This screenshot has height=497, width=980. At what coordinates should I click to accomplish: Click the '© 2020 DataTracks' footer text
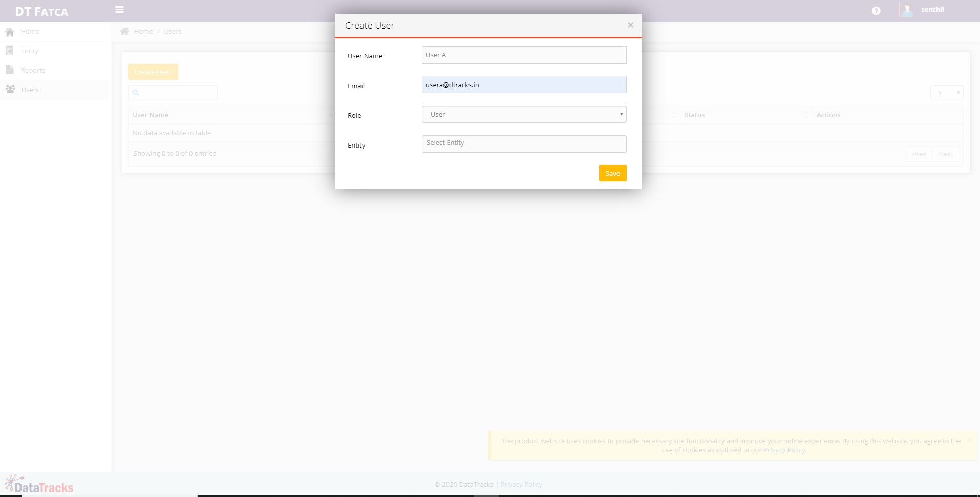point(464,484)
